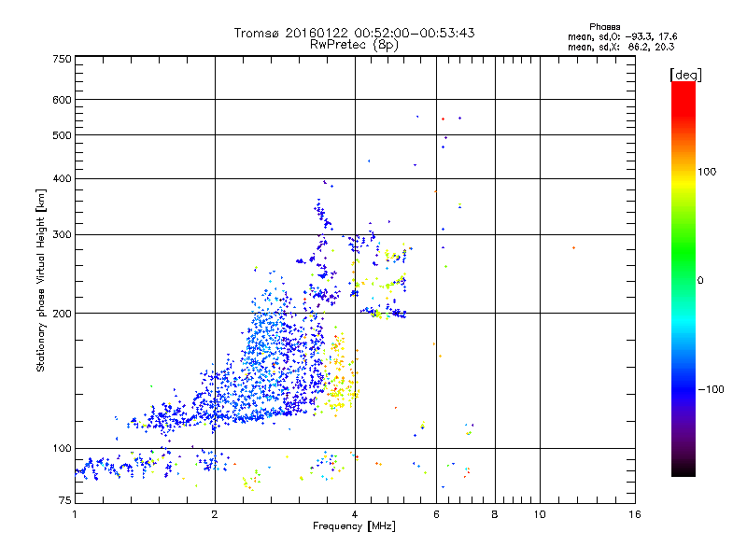Screen dimensions: 747x560
Task: Click the colorbar tick label '0'
Action: coord(700,281)
